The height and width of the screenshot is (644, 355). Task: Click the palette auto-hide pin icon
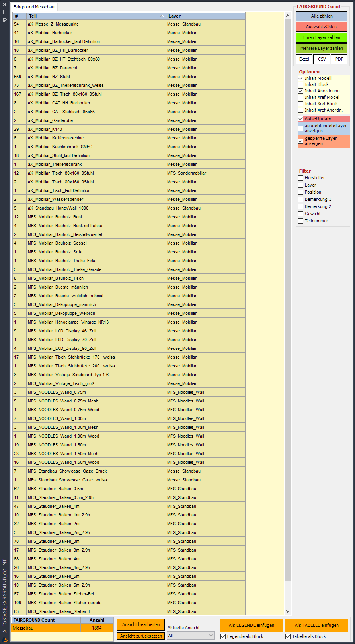[5, 12]
